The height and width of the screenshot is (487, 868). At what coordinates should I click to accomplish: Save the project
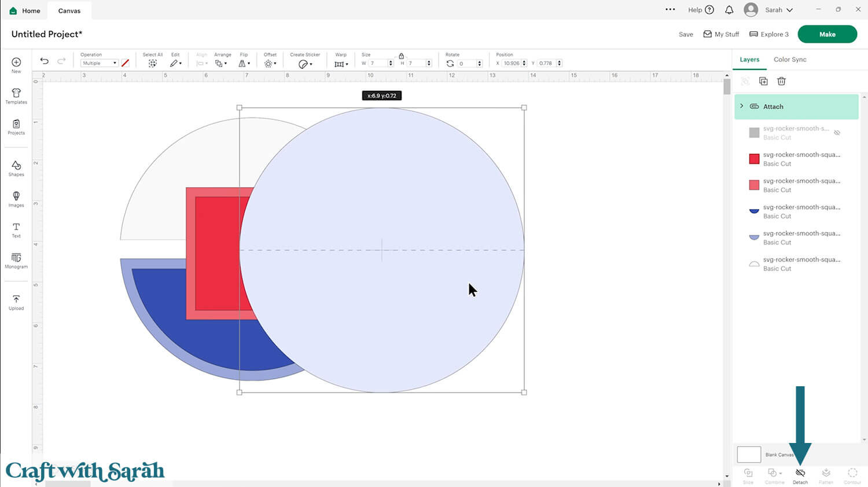[x=686, y=34]
